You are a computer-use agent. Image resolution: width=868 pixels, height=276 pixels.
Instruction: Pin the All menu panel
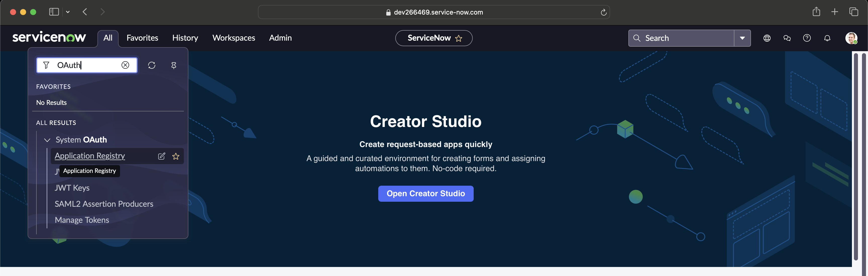(174, 65)
